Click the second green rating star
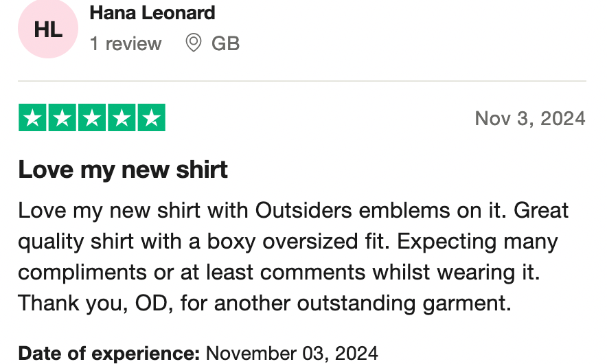The image size is (607, 364). 62,118
